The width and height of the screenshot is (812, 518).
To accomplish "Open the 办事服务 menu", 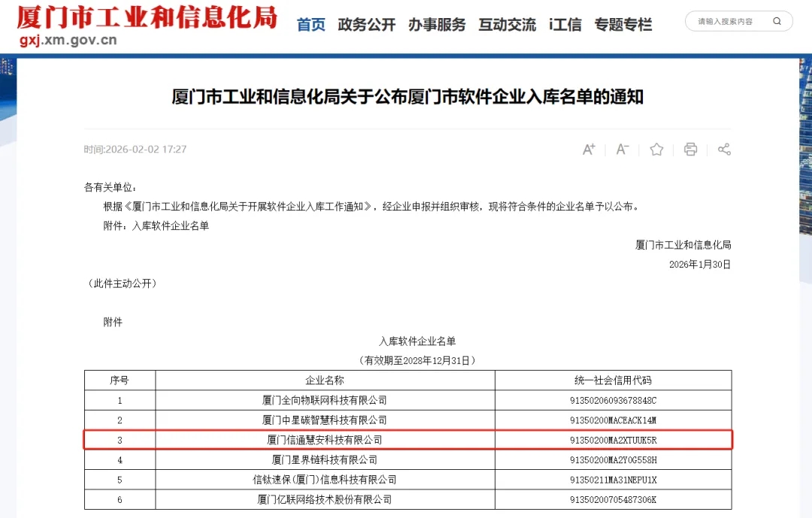I will tap(437, 25).
